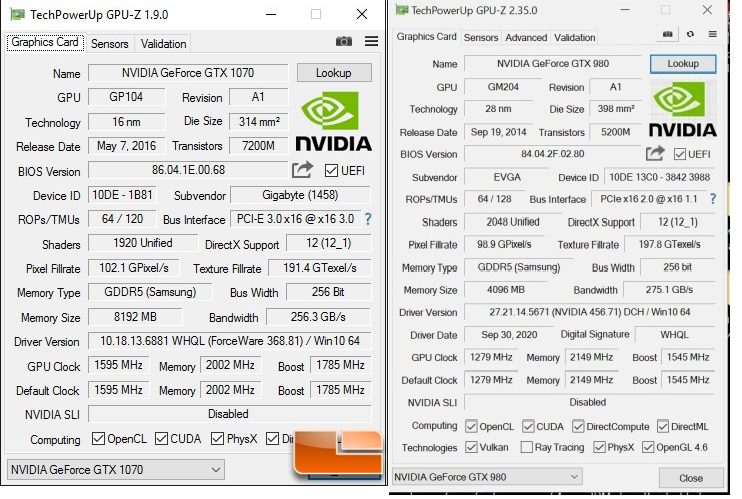Click the Driver Version field with NVIDIA 456.71

[x=590, y=312]
